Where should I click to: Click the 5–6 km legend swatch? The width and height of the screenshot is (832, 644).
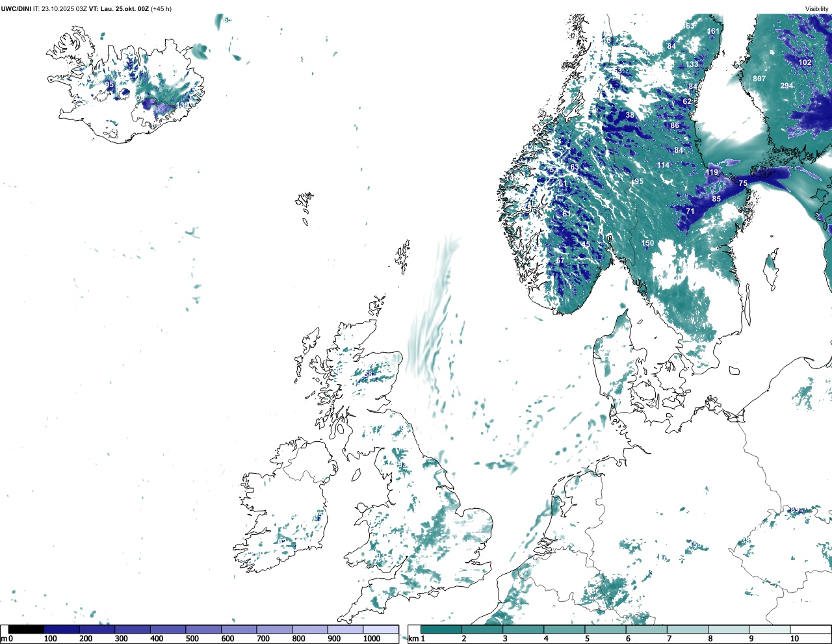coord(605,629)
